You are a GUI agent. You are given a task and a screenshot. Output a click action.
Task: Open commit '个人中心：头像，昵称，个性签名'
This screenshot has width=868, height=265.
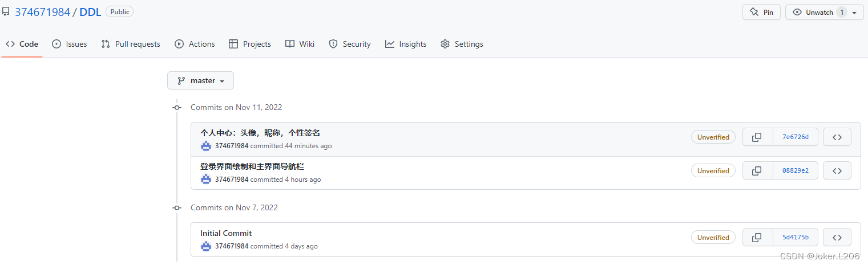pos(260,133)
